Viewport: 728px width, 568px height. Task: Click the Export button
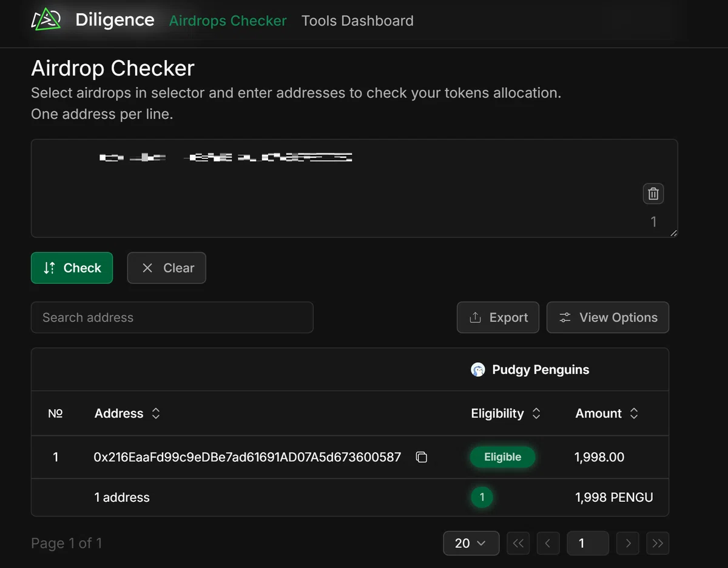click(498, 317)
